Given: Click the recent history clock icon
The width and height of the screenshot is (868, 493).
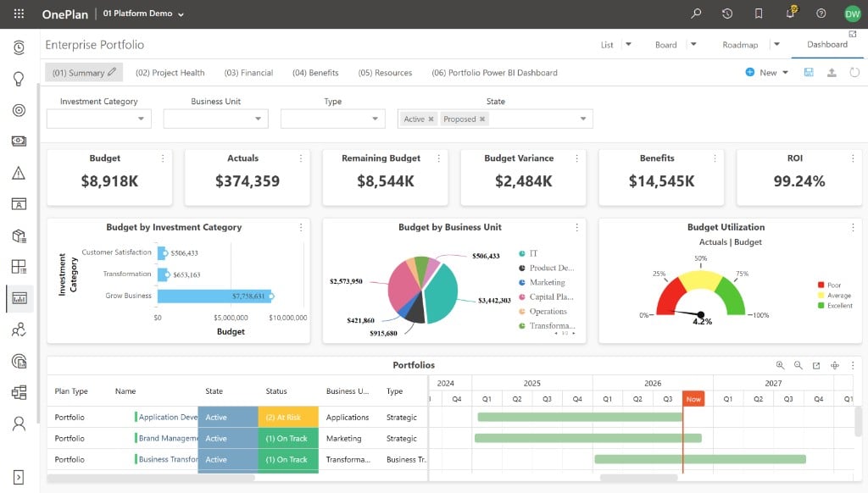Looking at the screenshot, I should click(x=727, y=14).
